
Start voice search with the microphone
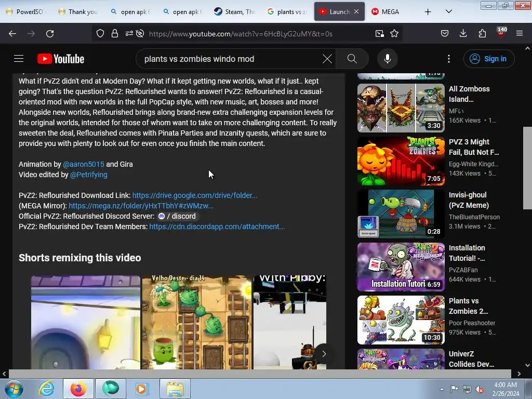click(388, 59)
